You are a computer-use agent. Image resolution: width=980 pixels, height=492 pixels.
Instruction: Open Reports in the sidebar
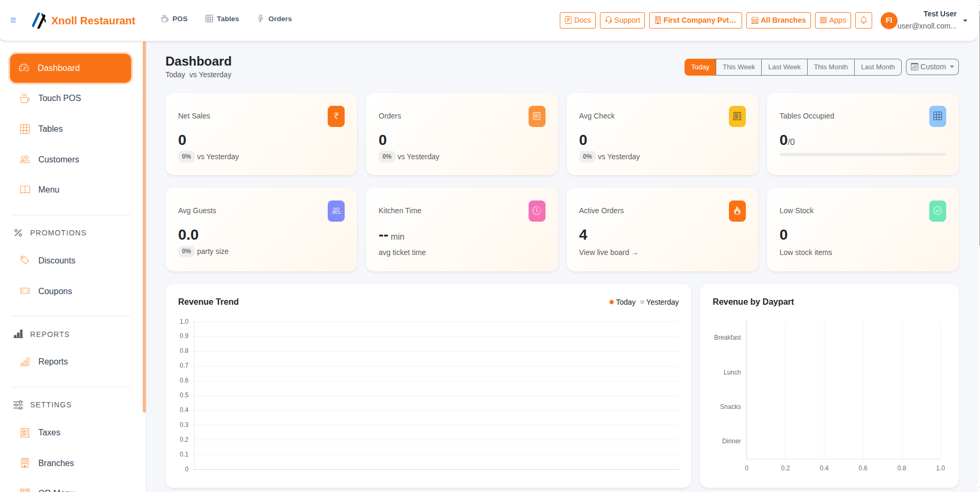coord(70,362)
